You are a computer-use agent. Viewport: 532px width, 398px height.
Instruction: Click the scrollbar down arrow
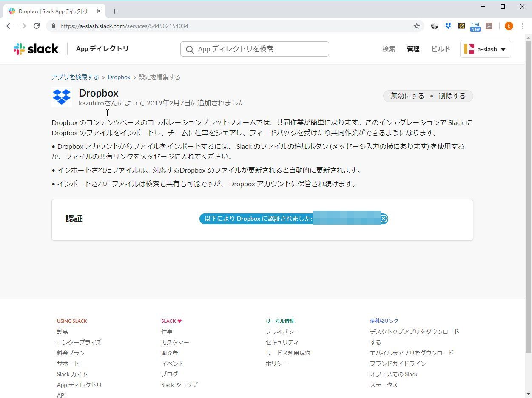528,394
